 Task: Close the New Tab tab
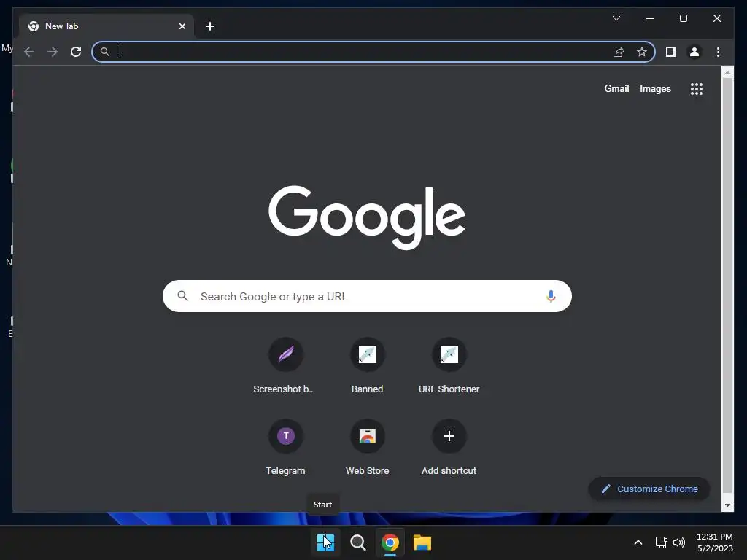coord(182,26)
